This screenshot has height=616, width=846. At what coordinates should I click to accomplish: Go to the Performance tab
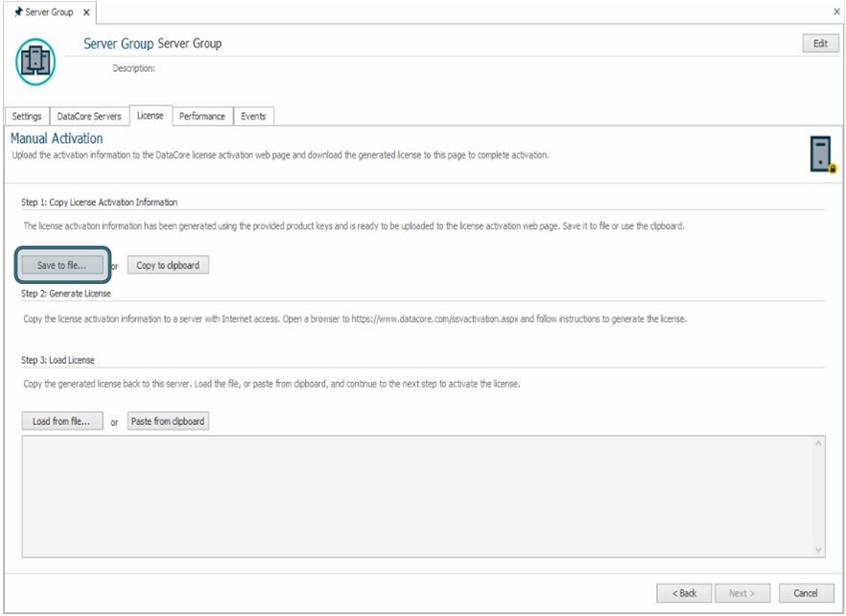pos(201,116)
